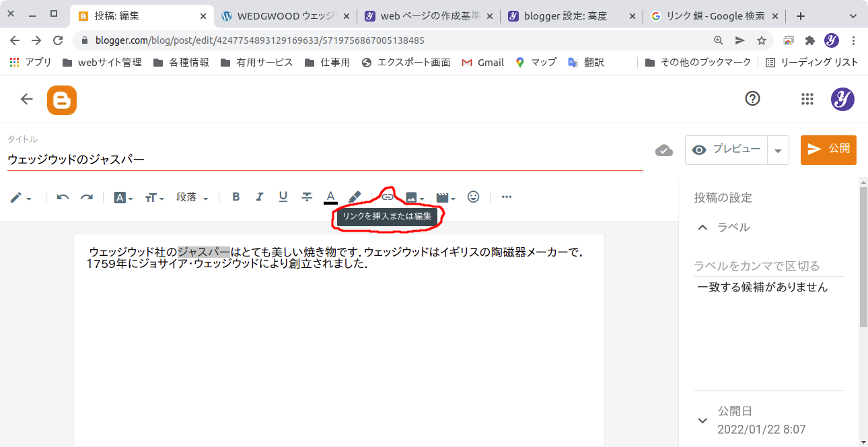Click the プレビュー preview button
868x447 pixels.
(x=727, y=149)
